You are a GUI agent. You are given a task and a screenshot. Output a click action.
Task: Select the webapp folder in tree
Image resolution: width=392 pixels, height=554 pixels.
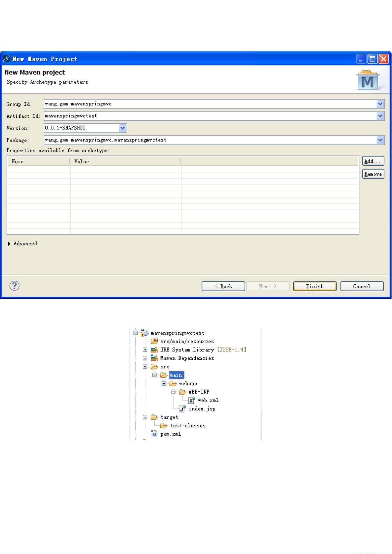pos(188,383)
